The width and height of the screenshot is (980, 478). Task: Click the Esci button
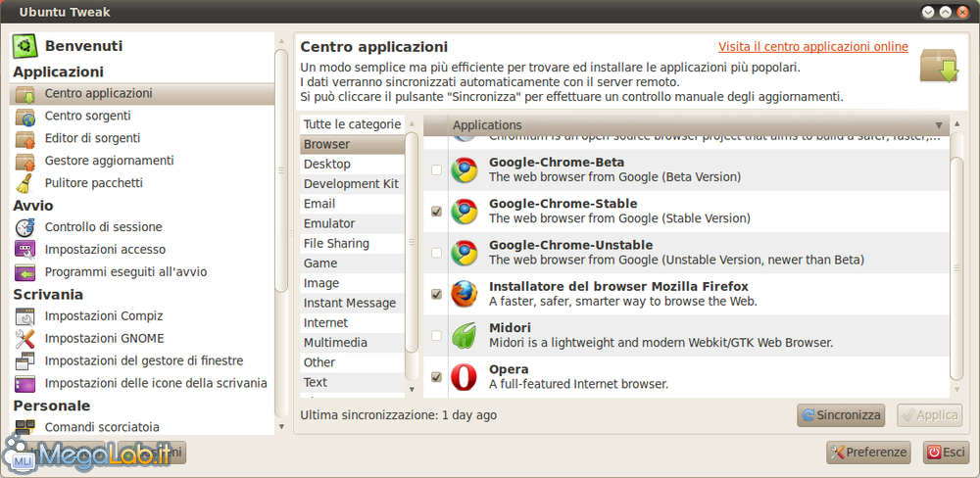(x=946, y=453)
